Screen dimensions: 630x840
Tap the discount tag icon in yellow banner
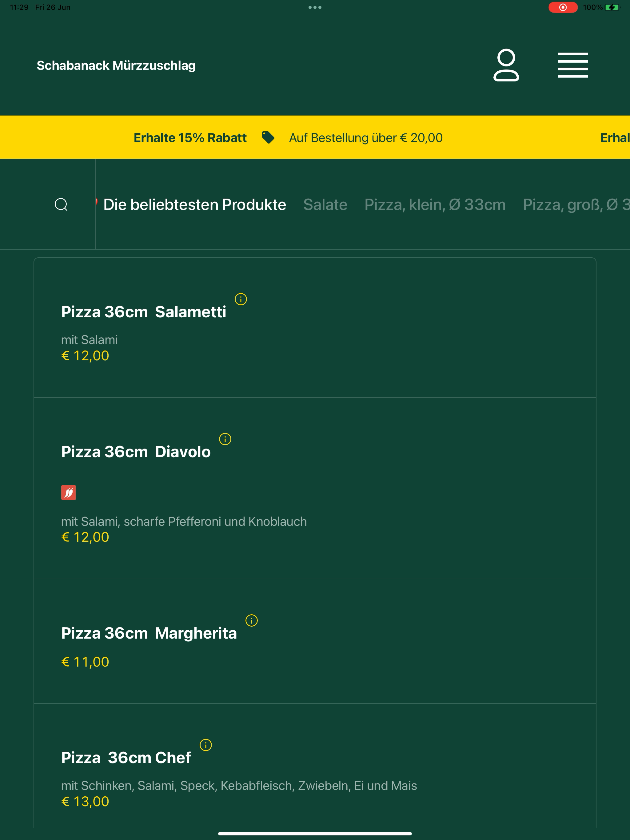point(268,137)
